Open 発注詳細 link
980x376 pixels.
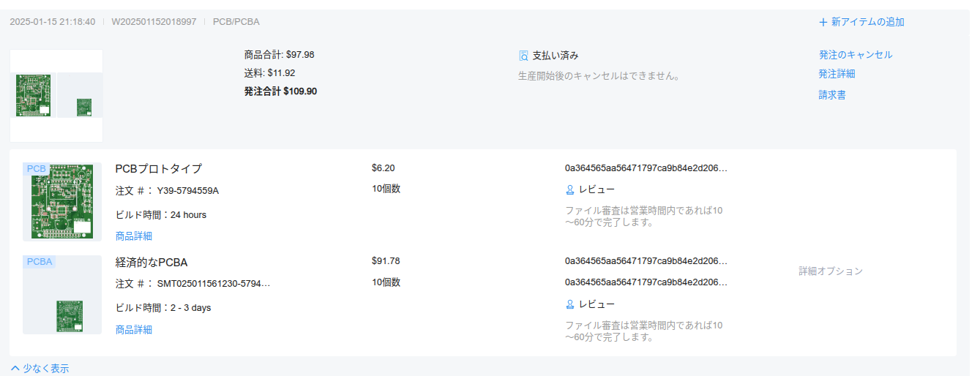pos(837,74)
